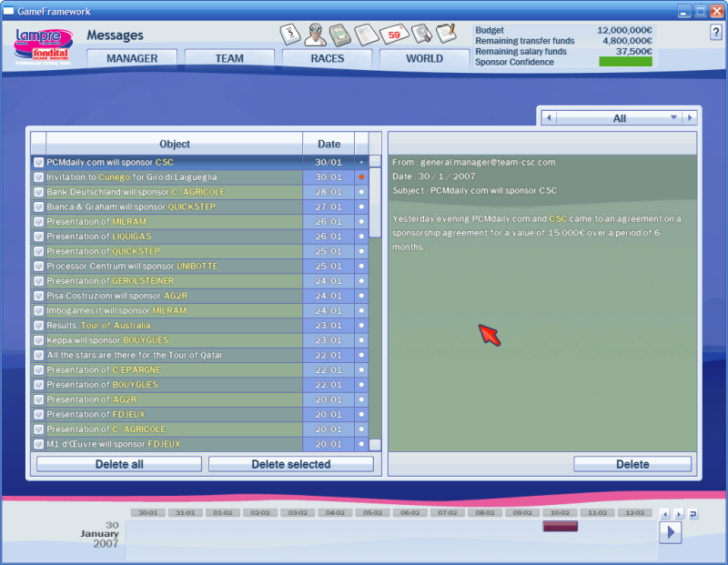
Task: Click the magnifying glass search icon
Action: point(421,35)
